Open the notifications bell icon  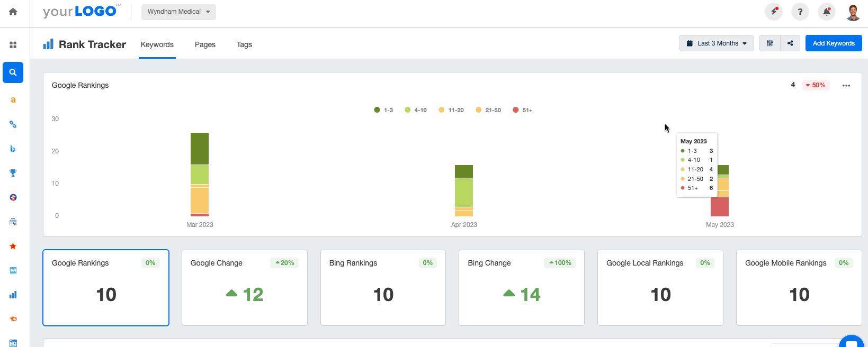[826, 12]
